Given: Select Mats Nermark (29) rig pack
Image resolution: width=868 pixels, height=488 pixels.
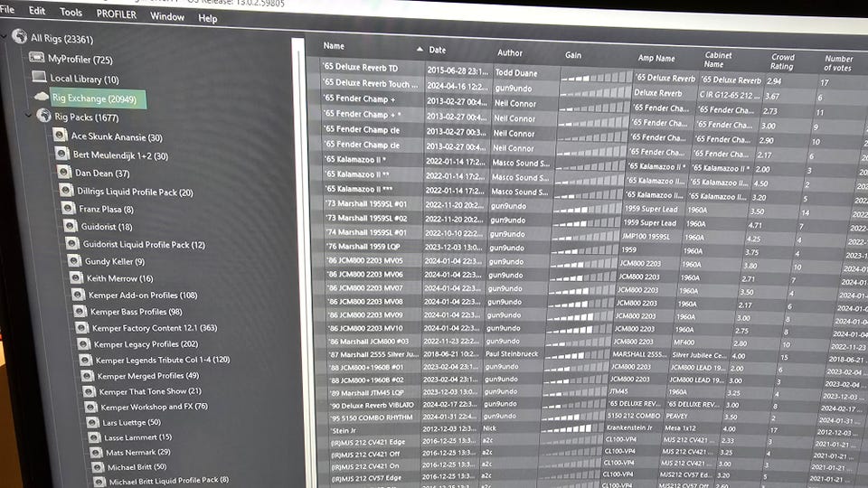Looking at the screenshot, I should pos(137,452).
